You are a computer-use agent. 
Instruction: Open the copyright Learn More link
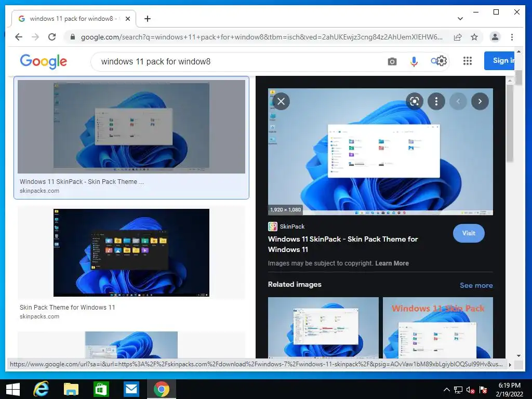[392, 263]
